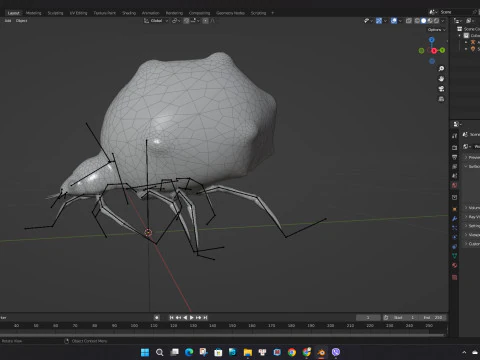Toggle snapping magnet icon

[186, 21]
